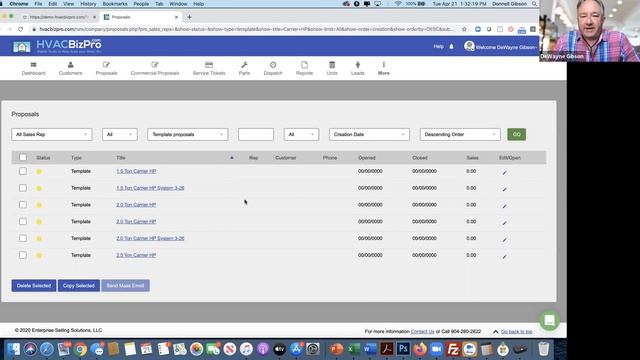Image resolution: width=640 pixels, height=360 pixels.
Task: Open the Welcome DeWayne Gibson user menu
Action: pos(501,47)
